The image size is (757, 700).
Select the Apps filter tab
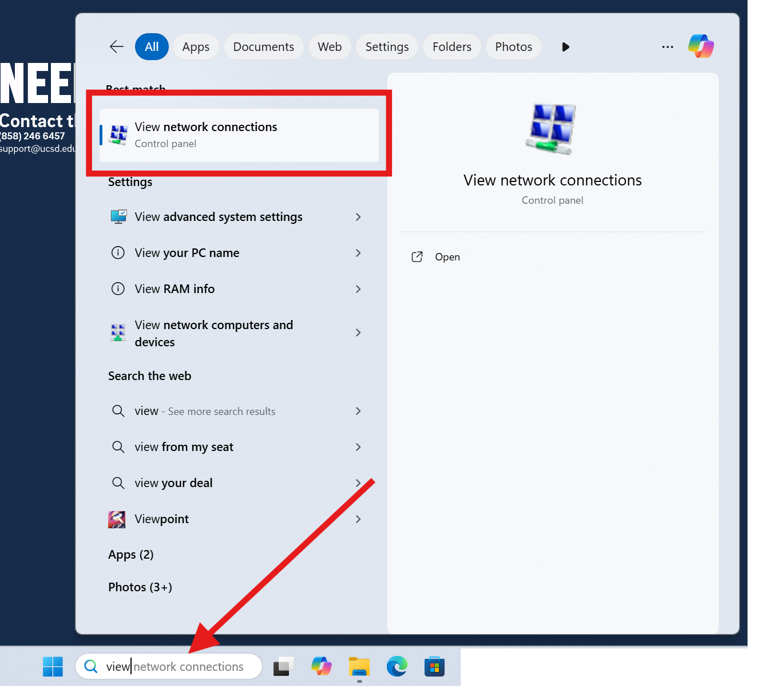tap(196, 46)
